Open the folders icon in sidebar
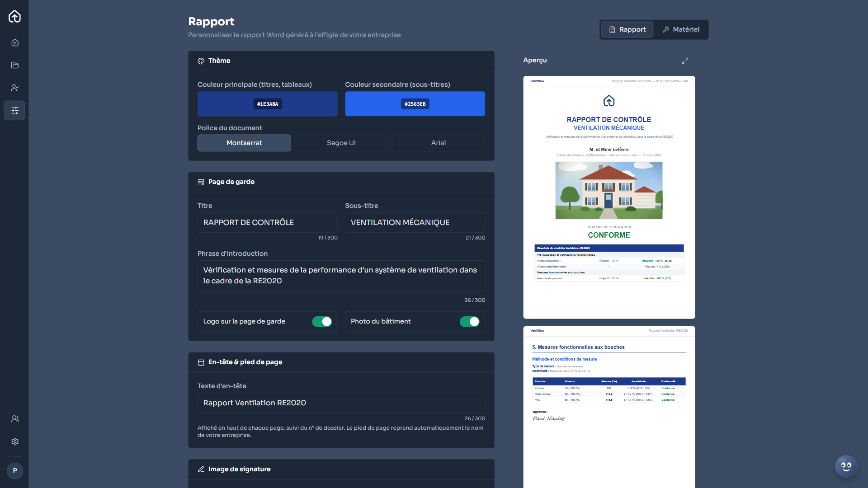 tap(15, 65)
